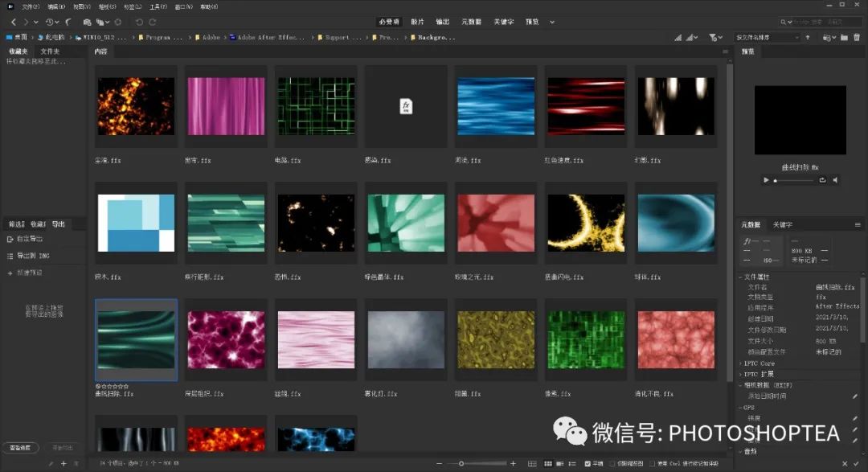Delete item with trash icon

(x=857, y=38)
